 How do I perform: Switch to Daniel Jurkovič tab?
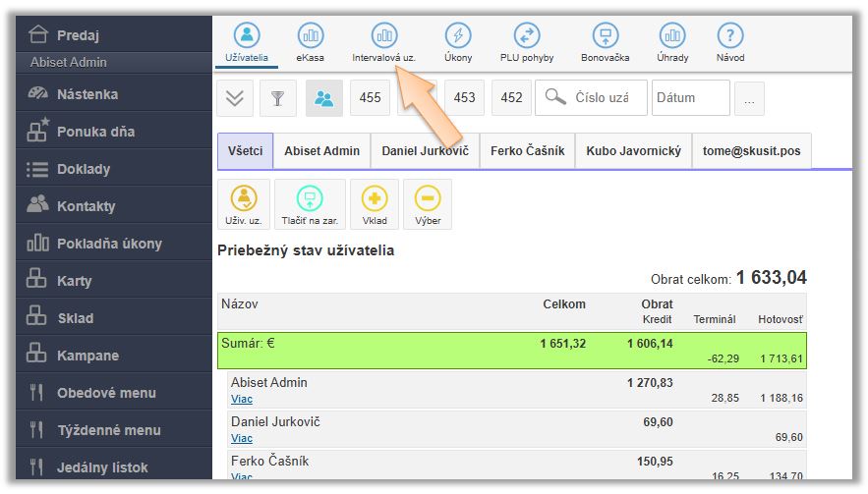[x=425, y=152]
